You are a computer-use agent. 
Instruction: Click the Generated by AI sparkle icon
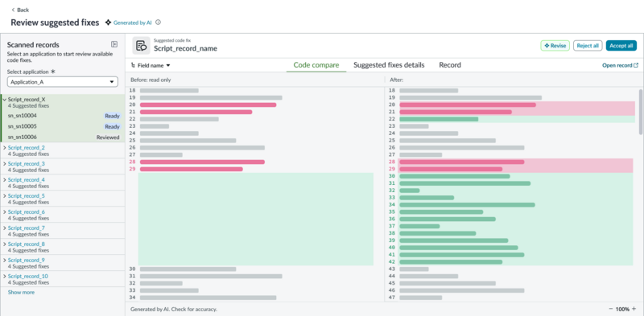(x=108, y=23)
